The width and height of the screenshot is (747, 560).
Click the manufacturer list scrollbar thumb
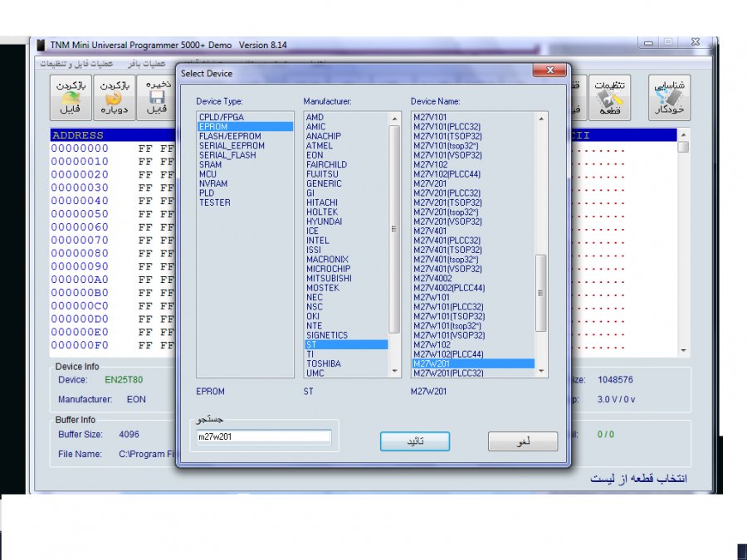point(394,229)
